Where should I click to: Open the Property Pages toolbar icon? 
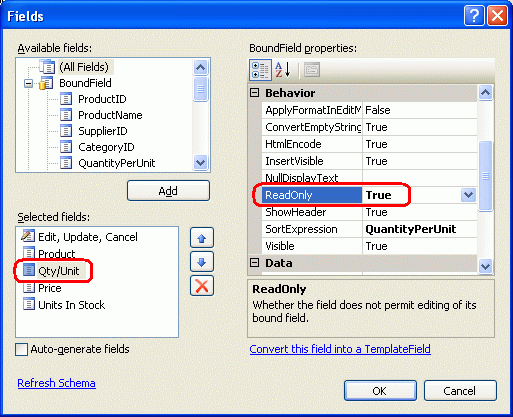[x=312, y=70]
